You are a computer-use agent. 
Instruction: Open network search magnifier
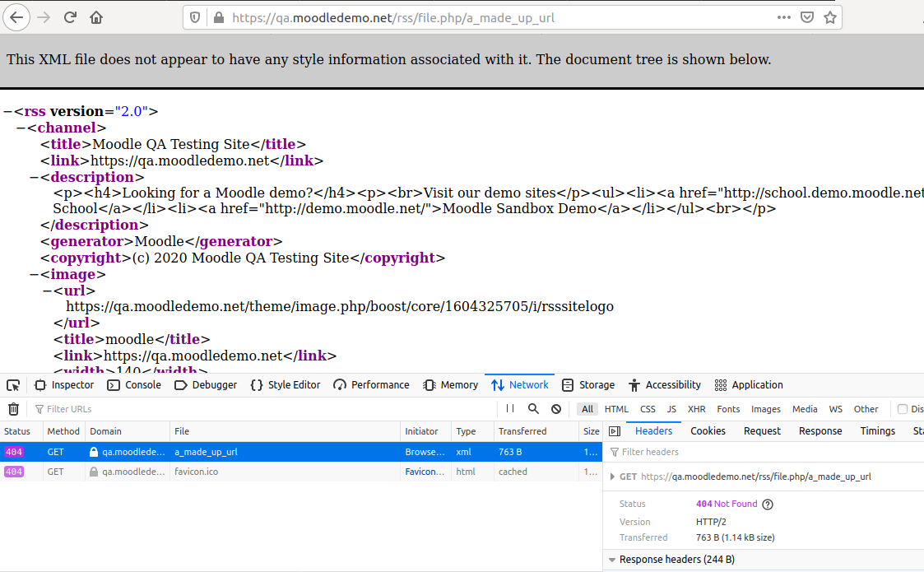(533, 409)
